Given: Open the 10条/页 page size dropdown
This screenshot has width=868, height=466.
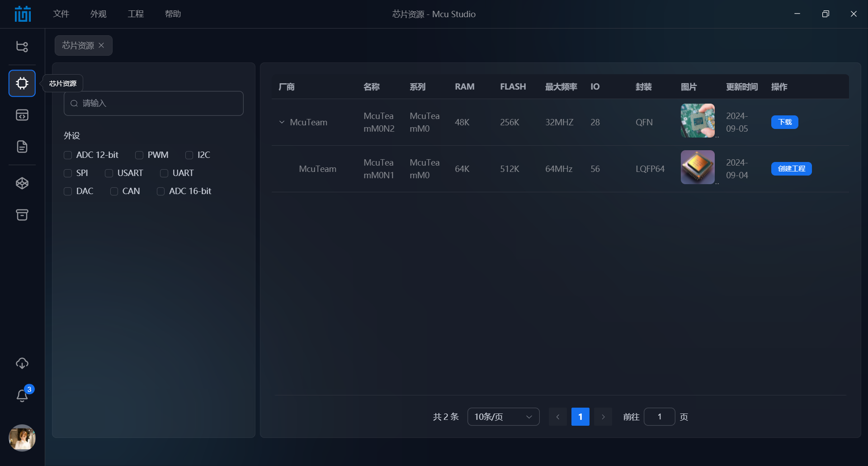Looking at the screenshot, I should [x=503, y=417].
